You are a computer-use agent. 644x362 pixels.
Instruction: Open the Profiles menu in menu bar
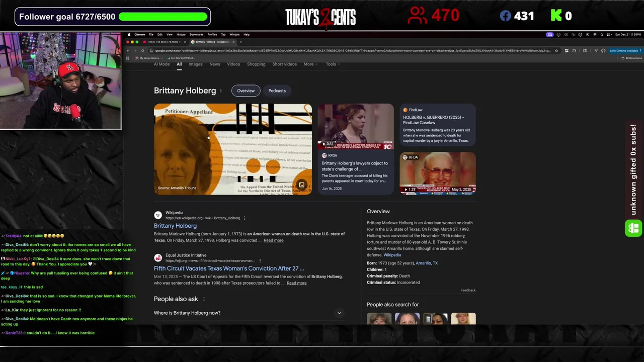(x=212, y=35)
